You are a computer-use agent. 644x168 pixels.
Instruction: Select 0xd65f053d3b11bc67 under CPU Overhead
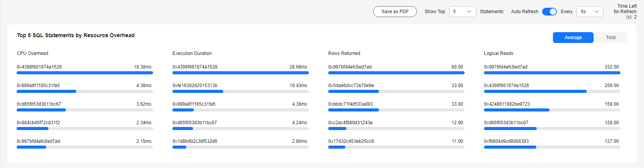[x=39, y=104]
